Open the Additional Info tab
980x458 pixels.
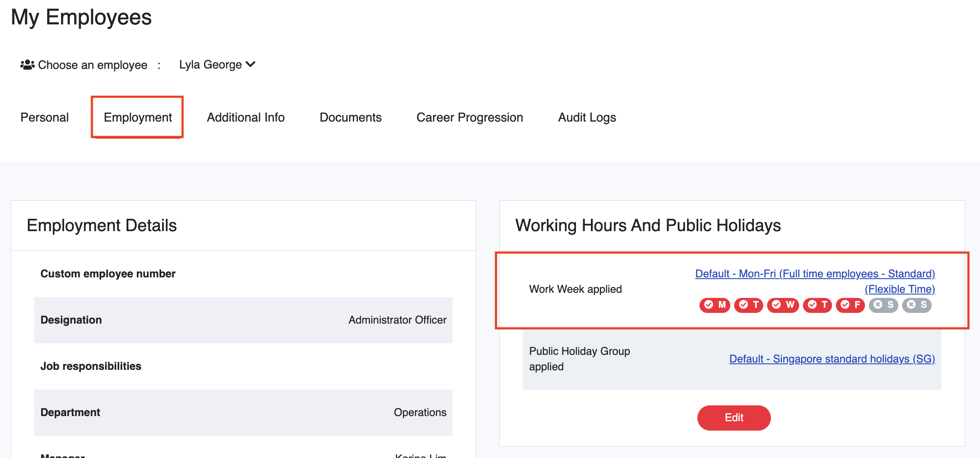click(246, 117)
